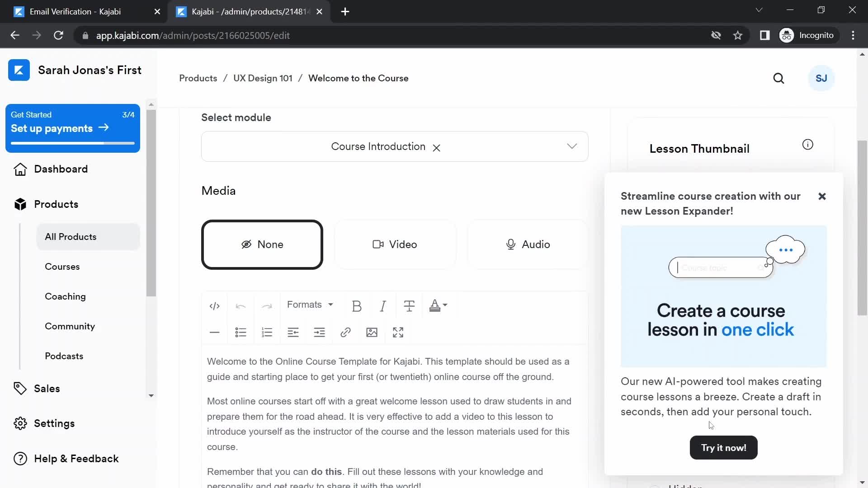
Task: Toggle the browser side panel
Action: pyautogui.click(x=764, y=35)
